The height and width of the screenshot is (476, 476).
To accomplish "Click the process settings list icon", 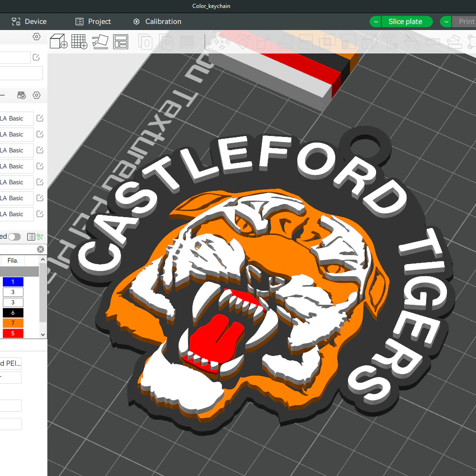I will tap(31, 237).
